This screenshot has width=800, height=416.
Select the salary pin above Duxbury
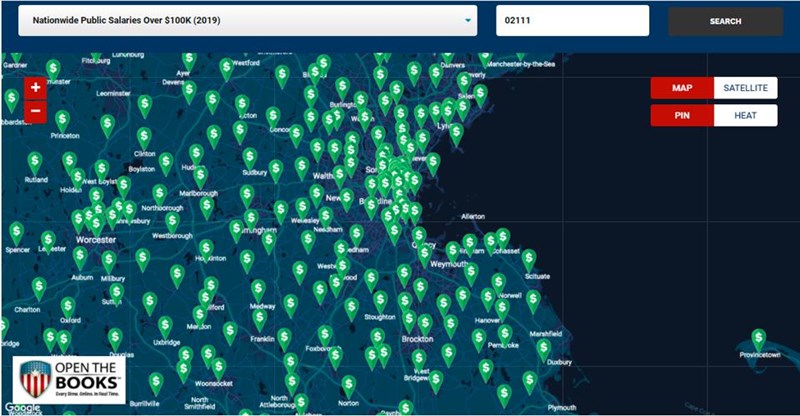pos(544,350)
